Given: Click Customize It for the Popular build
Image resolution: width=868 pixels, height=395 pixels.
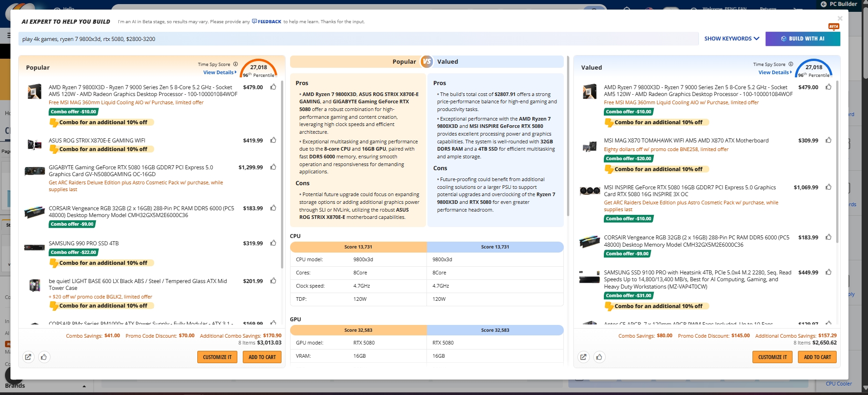Looking at the screenshot, I should tap(217, 357).
